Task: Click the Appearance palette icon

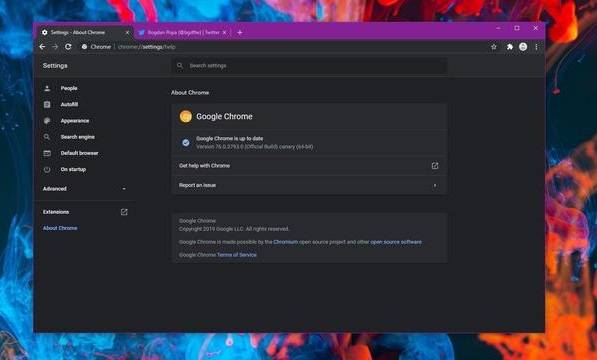Action: [x=47, y=121]
